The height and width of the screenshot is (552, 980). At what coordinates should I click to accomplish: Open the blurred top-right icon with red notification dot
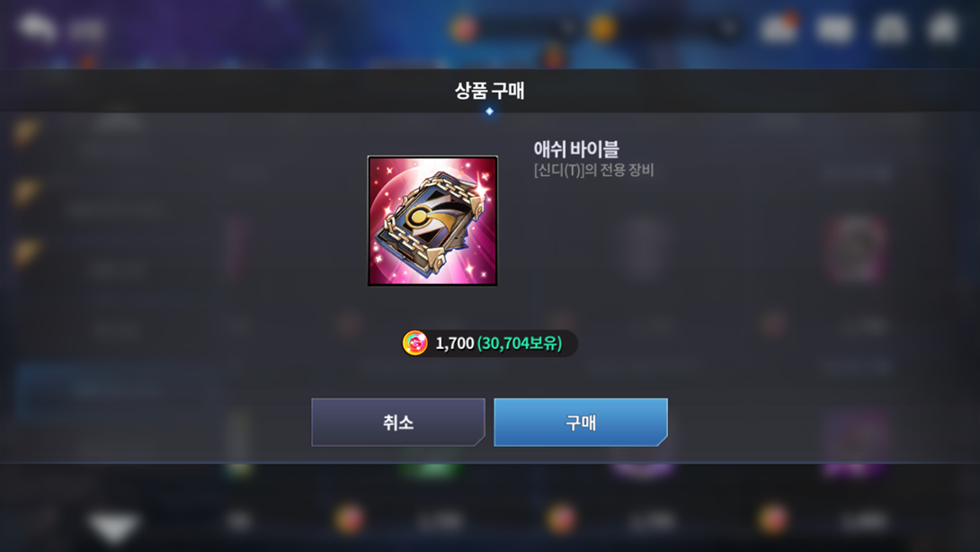(779, 28)
